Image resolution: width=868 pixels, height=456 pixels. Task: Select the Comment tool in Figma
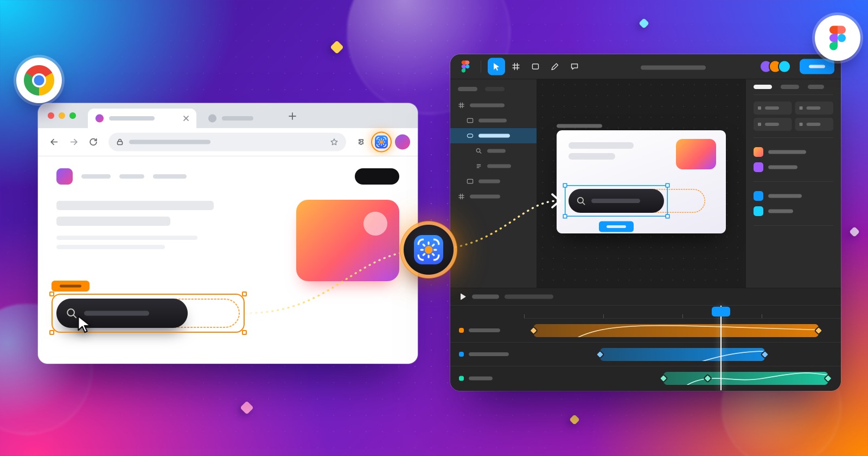coord(575,67)
